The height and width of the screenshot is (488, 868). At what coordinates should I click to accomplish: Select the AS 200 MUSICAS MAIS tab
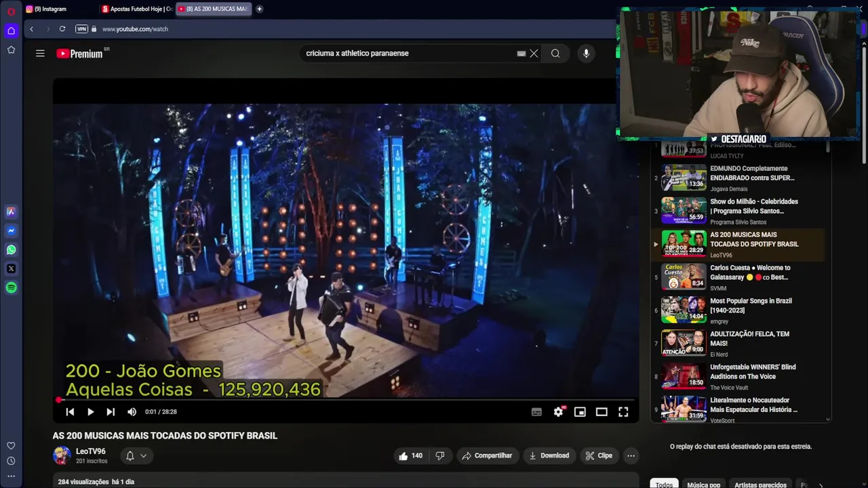(x=213, y=9)
